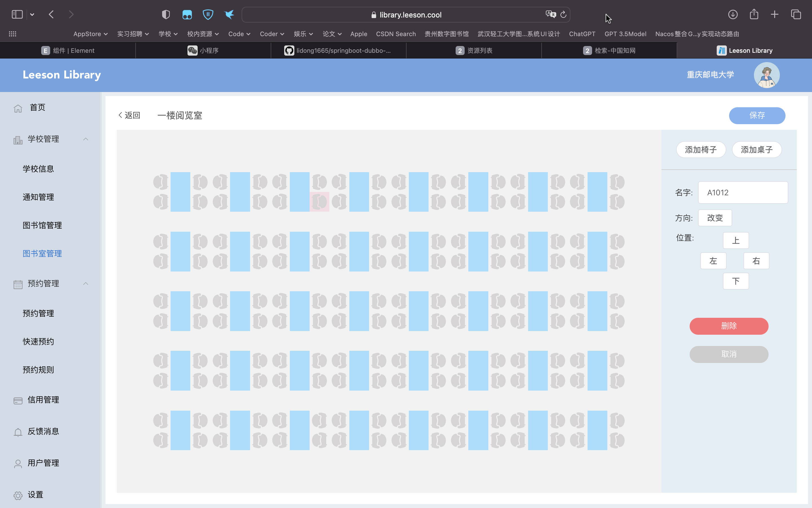This screenshot has width=812, height=508.
Task: Reload the page with refresh icon
Action: tap(563, 14)
